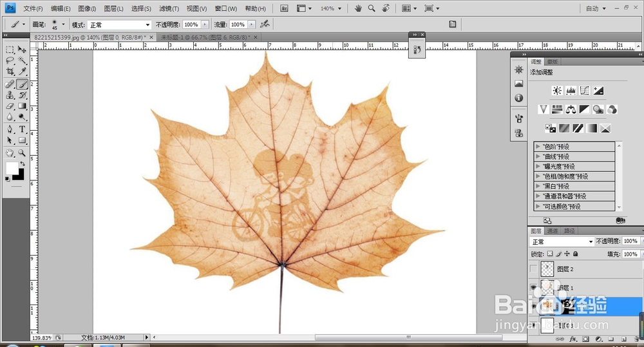Image resolution: width=644 pixels, height=347 pixels.
Task: Add an Exposure adjustment layer
Action: (598, 91)
